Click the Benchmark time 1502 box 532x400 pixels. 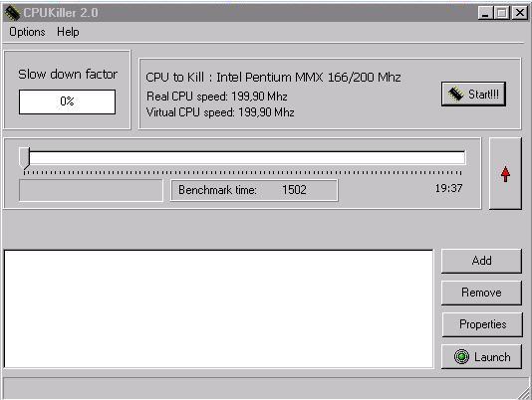point(254,190)
